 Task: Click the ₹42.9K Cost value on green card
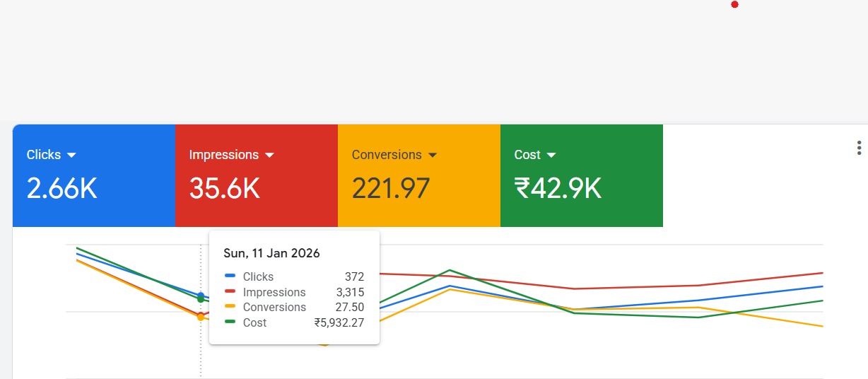point(558,189)
